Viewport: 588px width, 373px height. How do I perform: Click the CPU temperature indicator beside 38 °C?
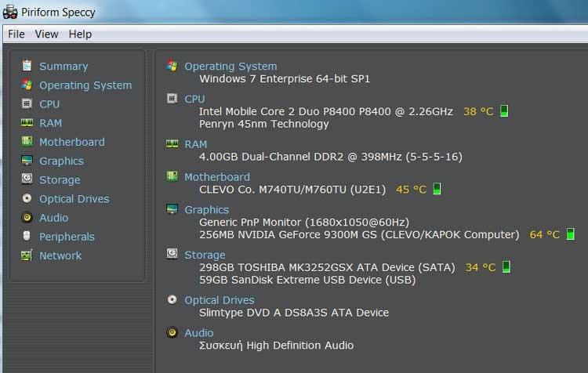coord(504,111)
